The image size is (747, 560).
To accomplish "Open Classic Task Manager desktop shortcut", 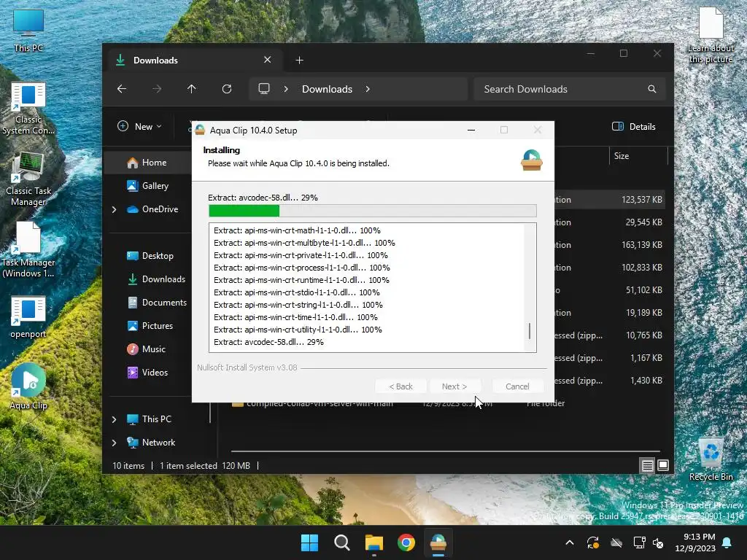I will pyautogui.click(x=28, y=179).
